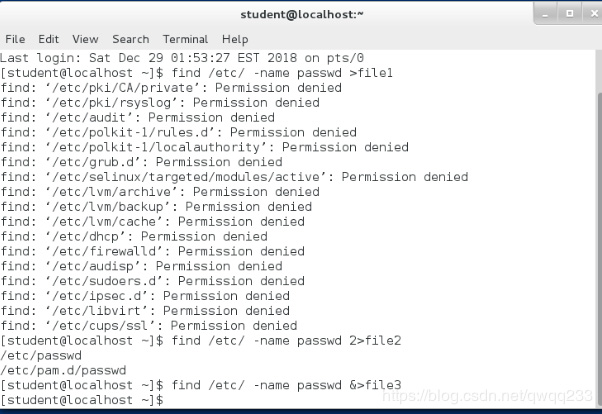Screen dimensions: 602x414
Task: Click the 'Last login' message line
Action: pyautogui.click(x=182, y=58)
